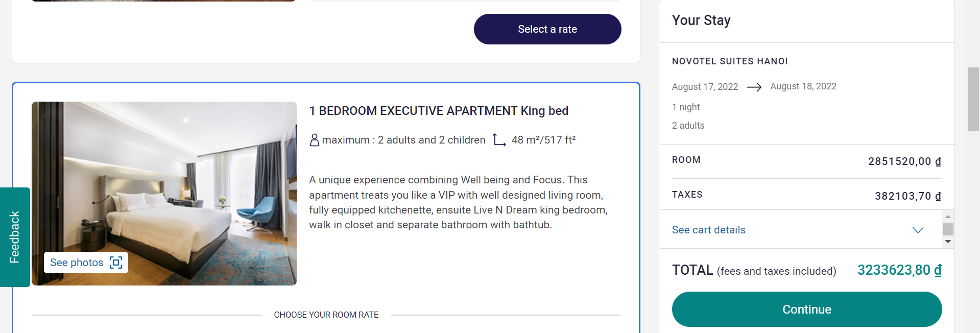This screenshot has height=333, width=980.
Task: Click the total price 3233623,80 ₫
Action: click(899, 270)
